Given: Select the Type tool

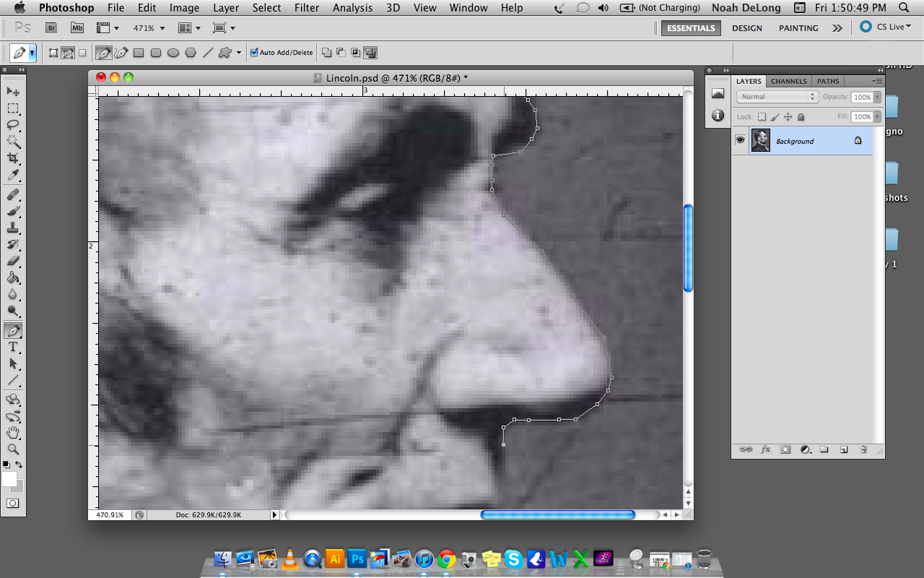Looking at the screenshot, I should tap(13, 348).
